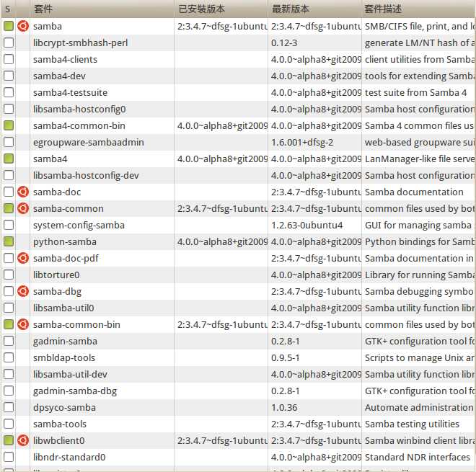
Task: Select the gadmin-samba-dbg package name
Action: [75, 391]
